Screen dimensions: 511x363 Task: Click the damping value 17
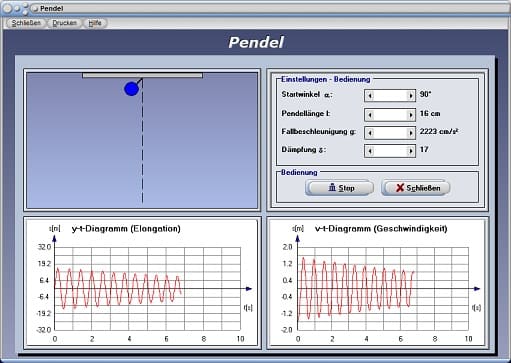(x=424, y=149)
